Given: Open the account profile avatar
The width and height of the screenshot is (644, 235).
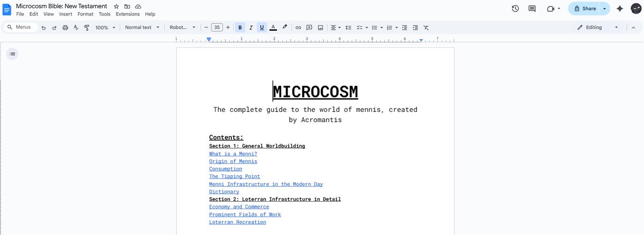Looking at the screenshot, I should pos(636,9).
